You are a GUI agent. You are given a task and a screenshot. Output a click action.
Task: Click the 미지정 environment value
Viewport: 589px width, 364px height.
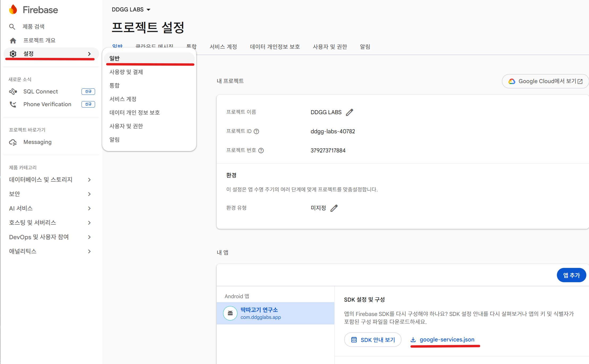pyautogui.click(x=318, y=208)
